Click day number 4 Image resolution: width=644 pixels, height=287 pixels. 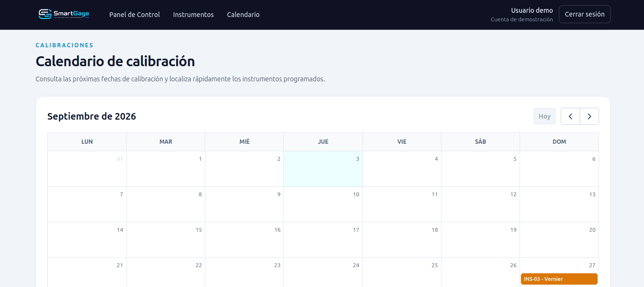(436, 159)
